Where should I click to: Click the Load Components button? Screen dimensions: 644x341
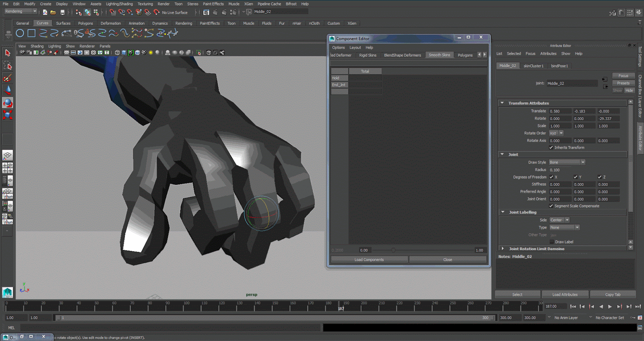tap(369, 260)
